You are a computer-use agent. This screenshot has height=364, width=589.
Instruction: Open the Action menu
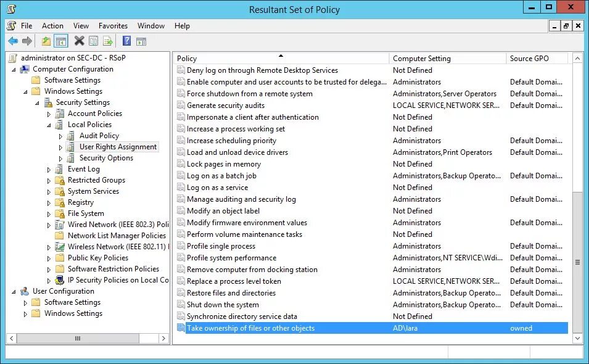[x=52, y=25]
